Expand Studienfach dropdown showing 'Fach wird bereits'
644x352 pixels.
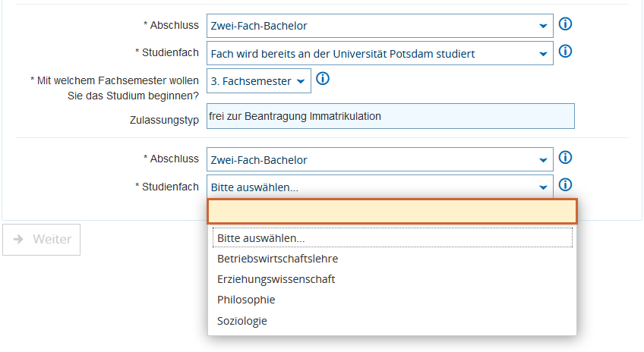coord(380,53)
